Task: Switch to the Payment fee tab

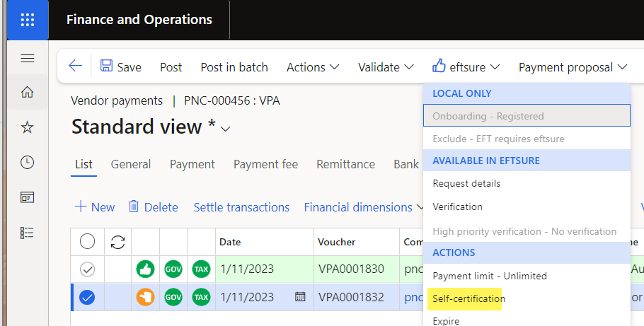Action: (x=265, y=164)
